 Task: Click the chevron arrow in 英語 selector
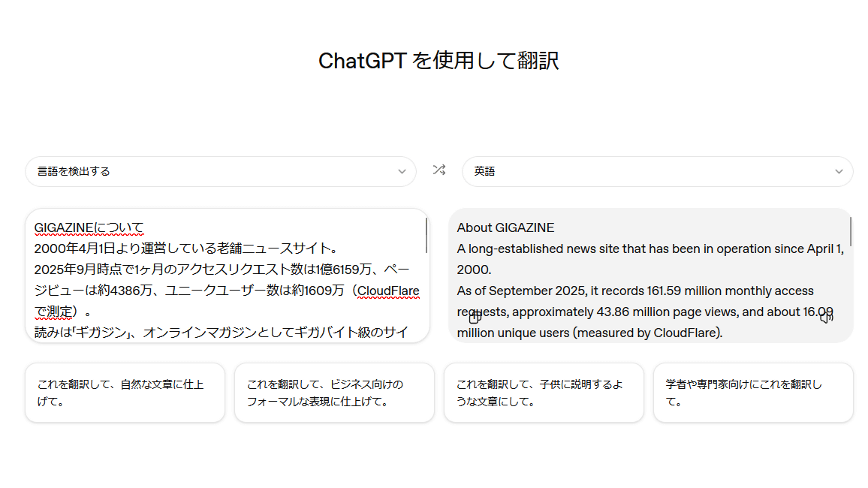tap(839, 171)
